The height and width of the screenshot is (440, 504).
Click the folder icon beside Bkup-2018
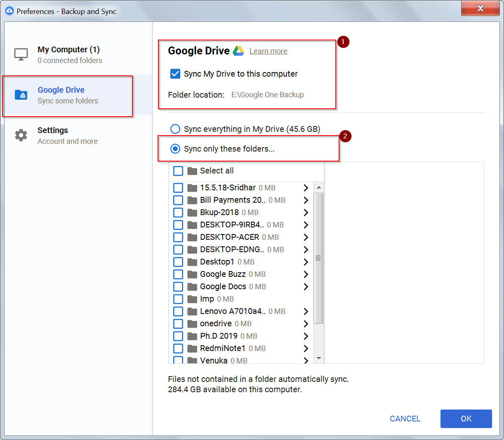coord(192,212)
